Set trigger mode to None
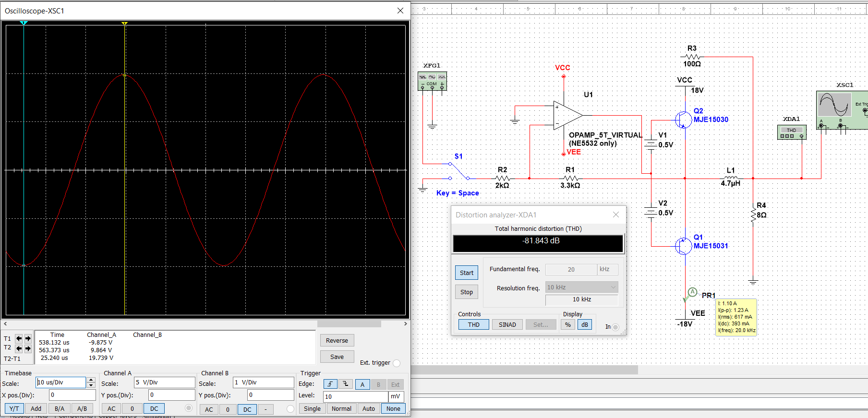 [393, 408]
